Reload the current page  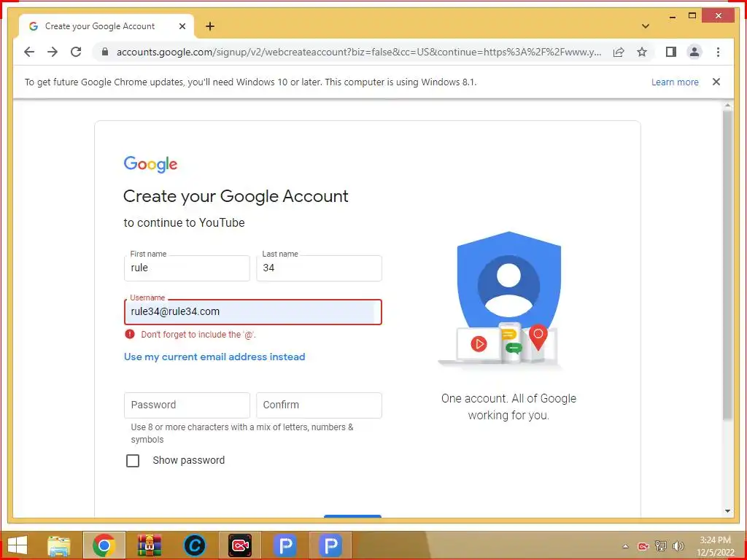[x=76, y=52]
